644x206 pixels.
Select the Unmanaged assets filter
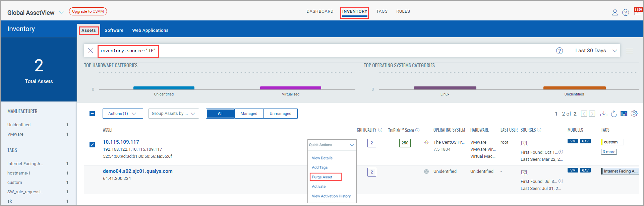coord(281,114)
